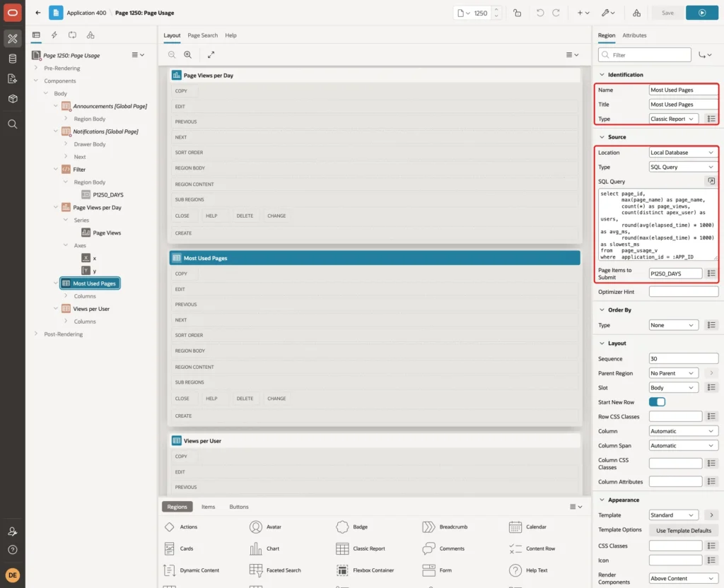Collapse the Source section

click(x=602, y=137)
